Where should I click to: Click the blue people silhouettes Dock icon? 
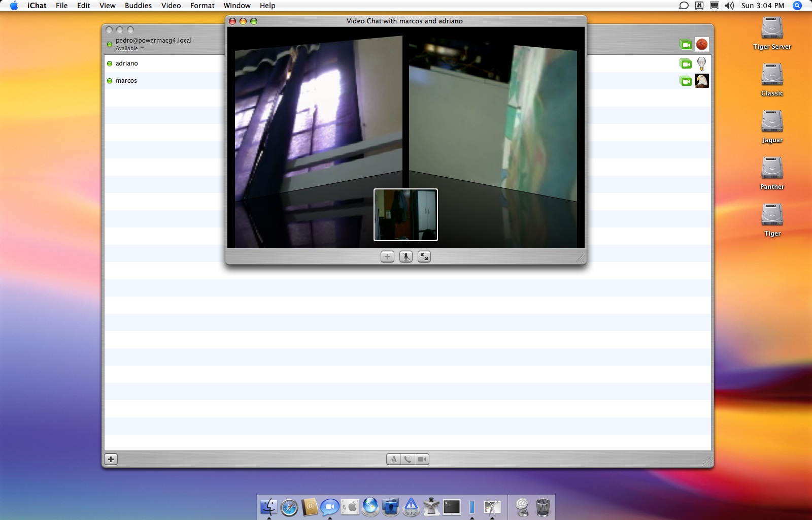391,507
